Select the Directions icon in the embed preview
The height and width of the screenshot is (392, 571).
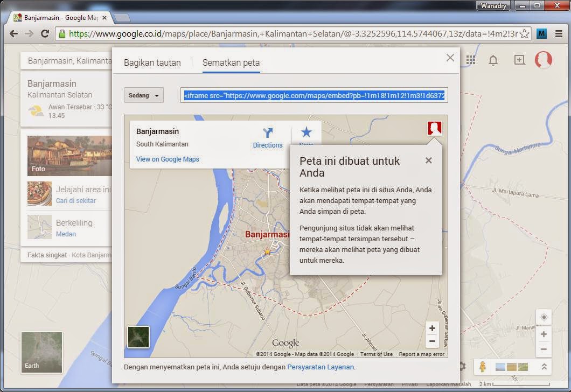268,135
